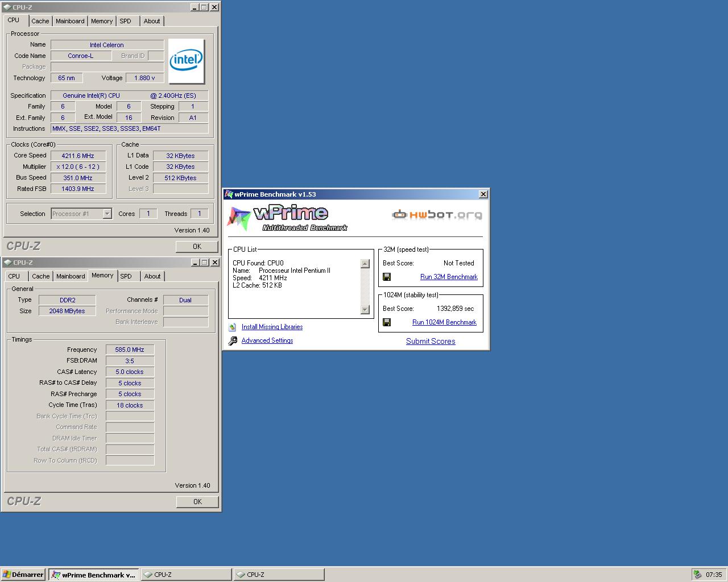Click the Core Speed value 4211.6 MHz

click(78, 156)
